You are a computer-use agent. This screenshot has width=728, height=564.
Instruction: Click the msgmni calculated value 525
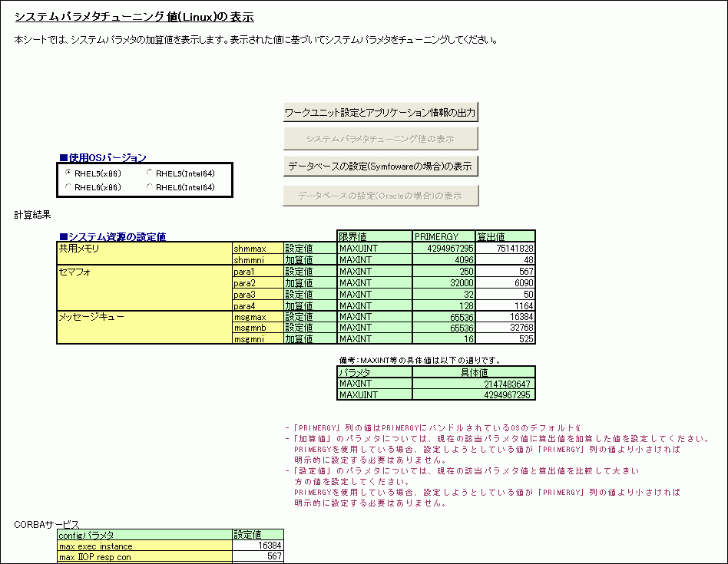tap(505, 338)
